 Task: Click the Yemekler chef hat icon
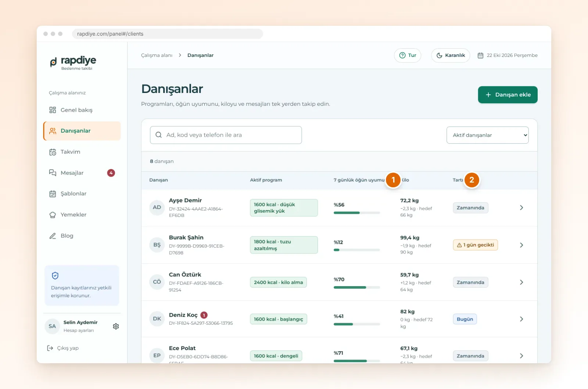coord(53,215)
